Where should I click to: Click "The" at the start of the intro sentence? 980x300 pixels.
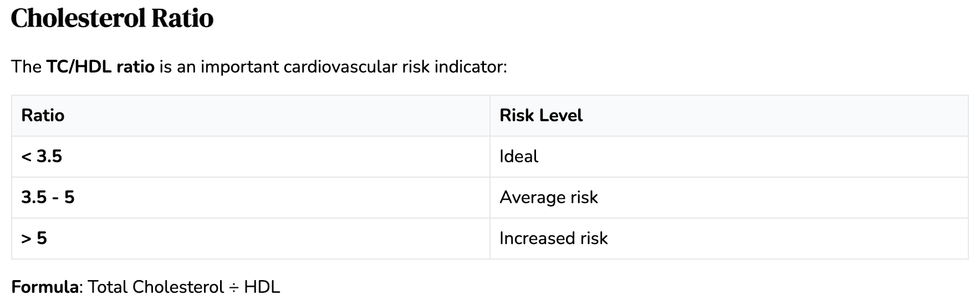coord(26,67)
